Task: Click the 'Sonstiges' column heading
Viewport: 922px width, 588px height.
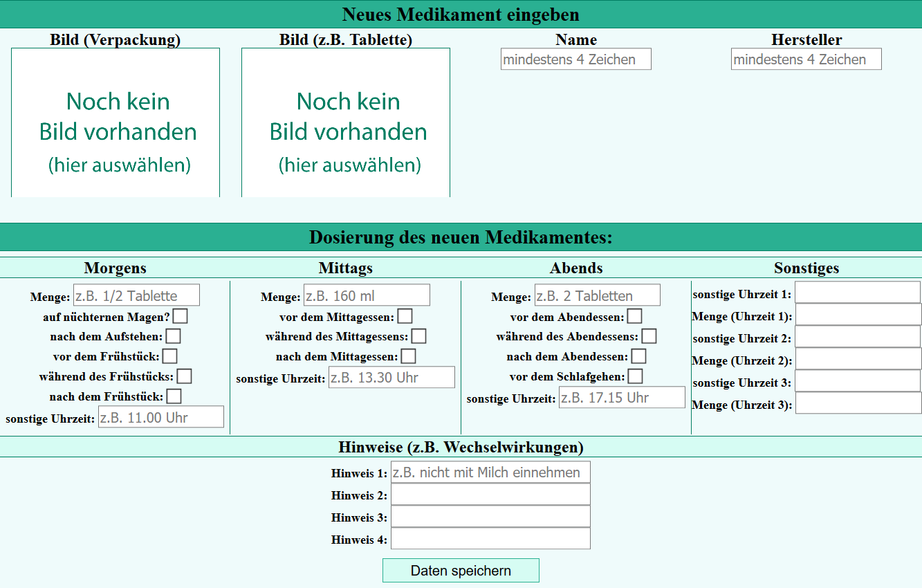Action: click(806, 268)
